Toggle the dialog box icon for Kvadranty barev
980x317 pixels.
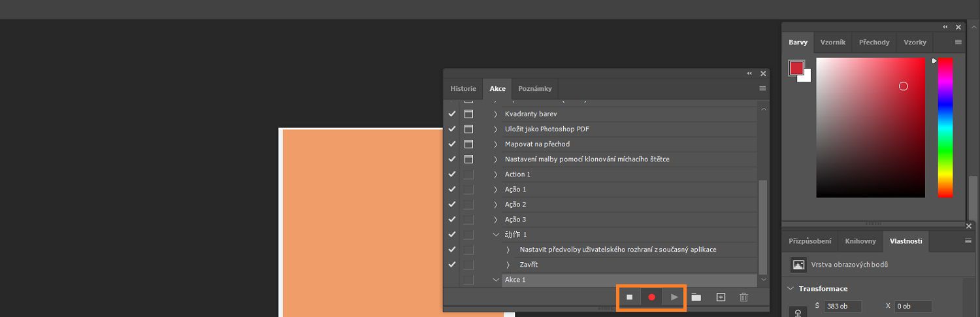click(468, 114)
